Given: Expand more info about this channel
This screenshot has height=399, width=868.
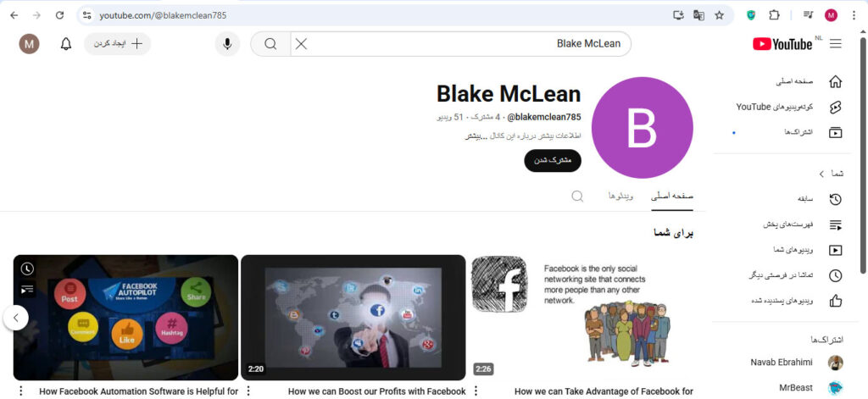Looking at the screenshot, I should (x=522, y=136).
